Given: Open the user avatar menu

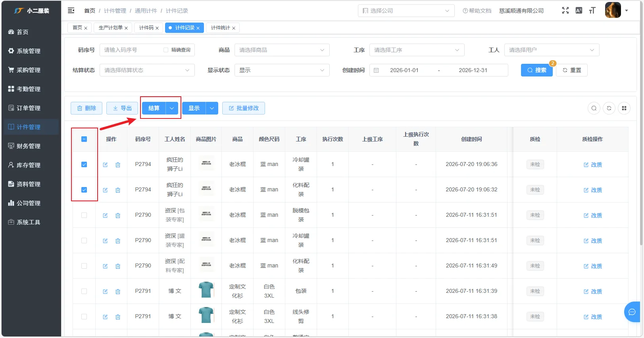Looking at the screenshot, I should pos(613,10).
